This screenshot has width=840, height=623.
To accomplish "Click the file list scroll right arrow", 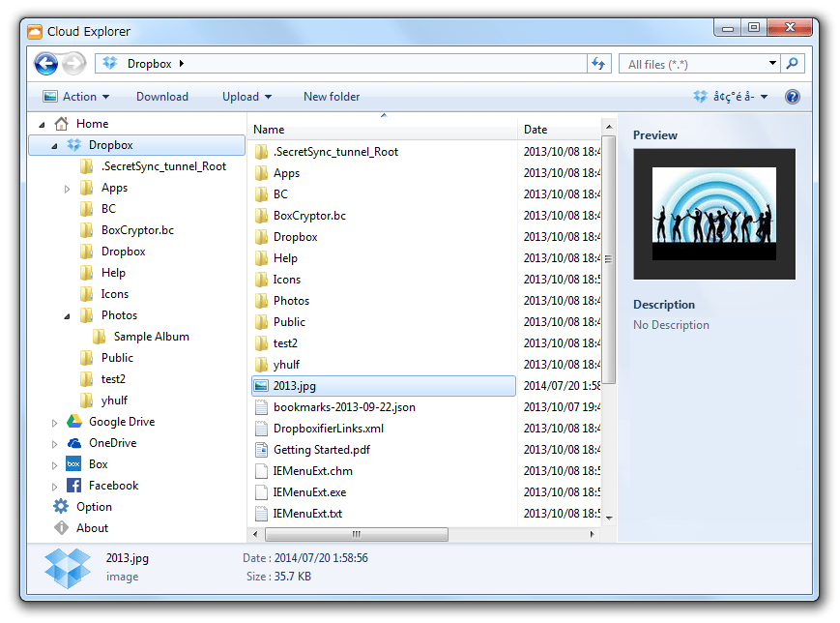I will click(592, 534).
